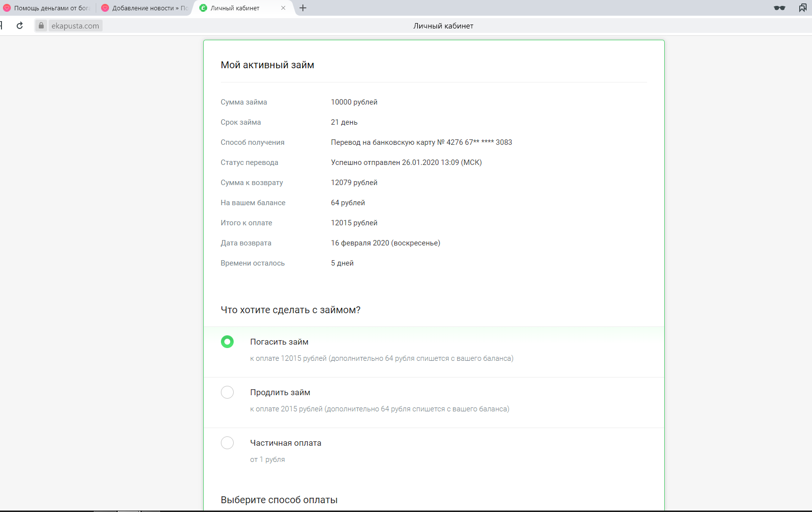Open a new browser tab with plus icon
Viewport: 812px width, 512px height.
point(303,8)
